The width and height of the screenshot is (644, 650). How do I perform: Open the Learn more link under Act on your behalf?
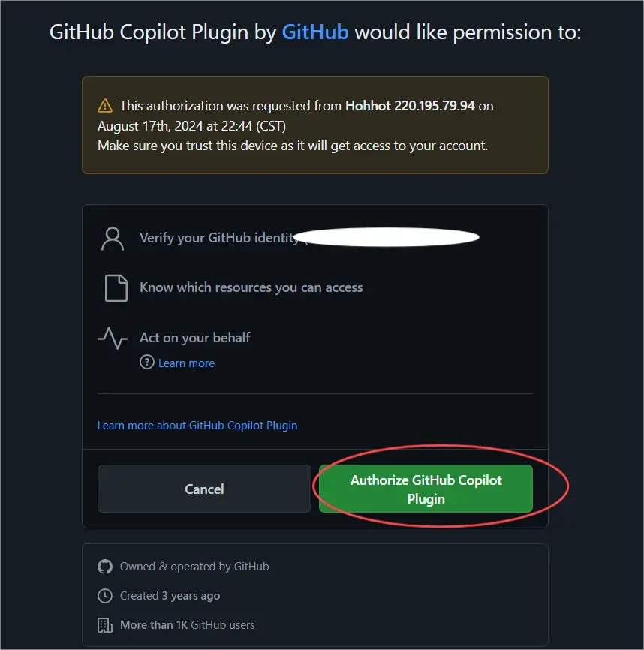[186, 363]
